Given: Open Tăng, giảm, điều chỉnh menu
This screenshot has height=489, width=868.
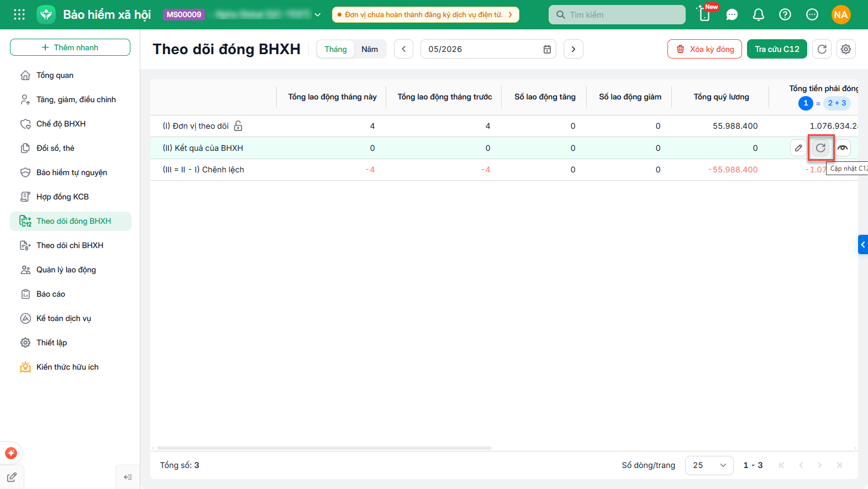Looking at the screenshot, I should [x=71, y=99].
